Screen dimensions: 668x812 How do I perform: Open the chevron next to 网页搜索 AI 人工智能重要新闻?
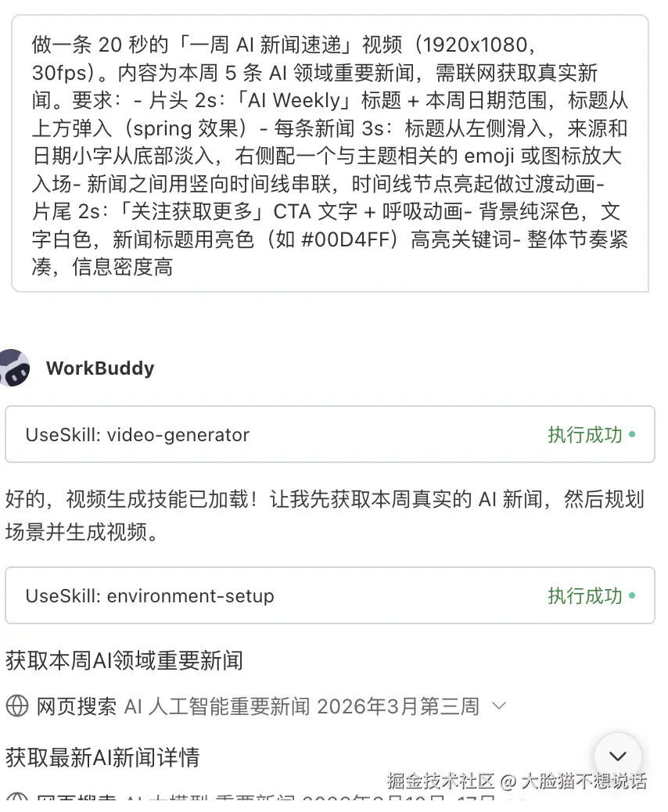pos(497,705)
